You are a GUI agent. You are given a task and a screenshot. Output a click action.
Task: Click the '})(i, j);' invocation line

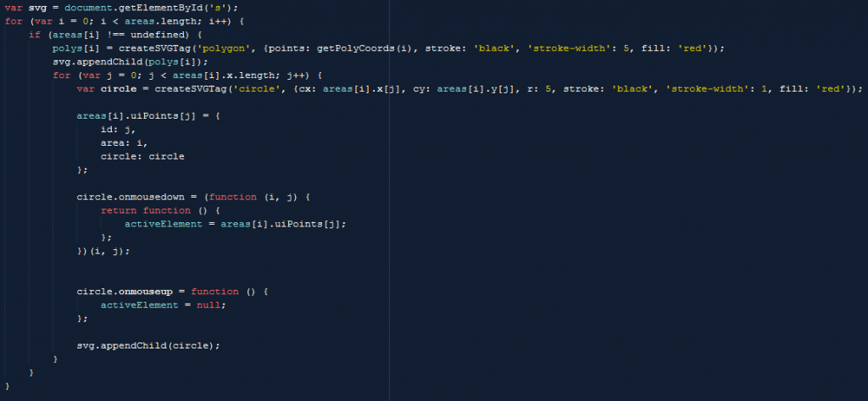pos(103,251)
